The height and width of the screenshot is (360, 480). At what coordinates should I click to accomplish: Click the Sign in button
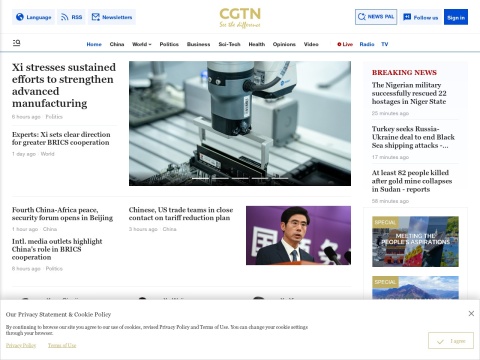click(456, 17)
